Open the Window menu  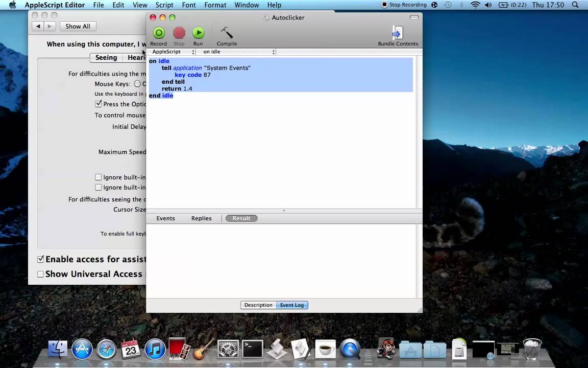pyautogui.click(x=247, y=5)
